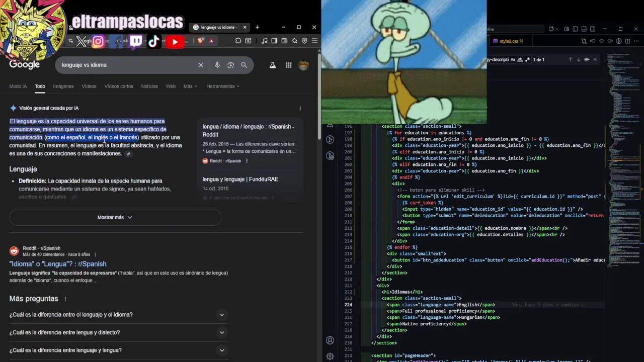
Task: Click the Google search magnifier icon
Action: 244,65
